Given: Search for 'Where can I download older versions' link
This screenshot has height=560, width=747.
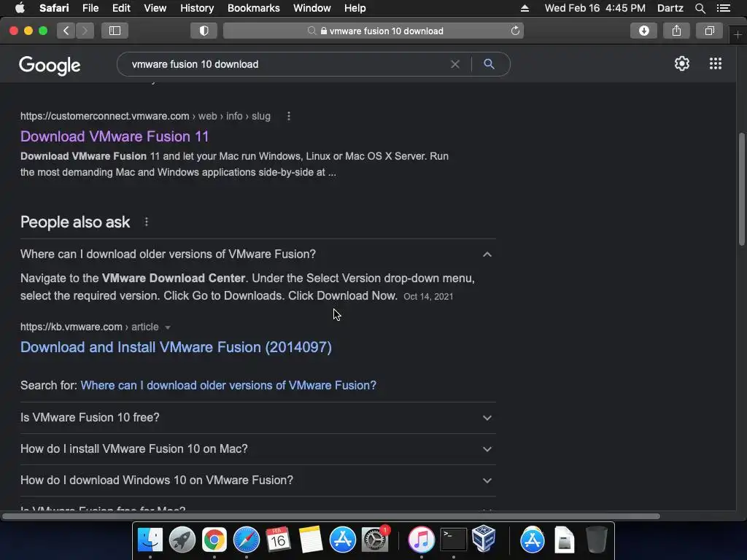Looking at the screenshot, I should 228,385.
